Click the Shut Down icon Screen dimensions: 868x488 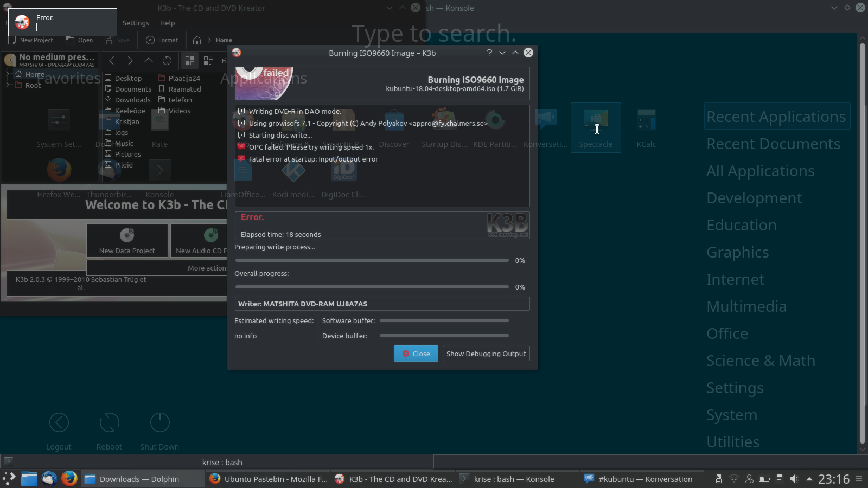(x=159, y=422)
